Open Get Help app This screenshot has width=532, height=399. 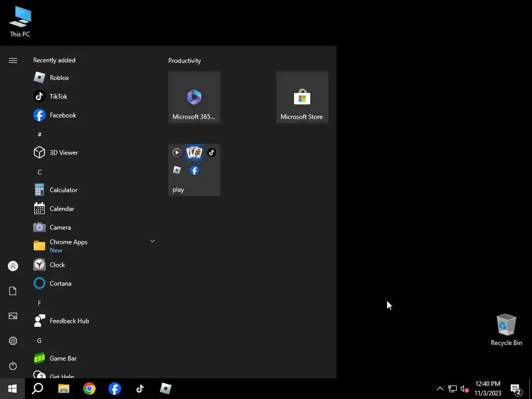[94, 374]
